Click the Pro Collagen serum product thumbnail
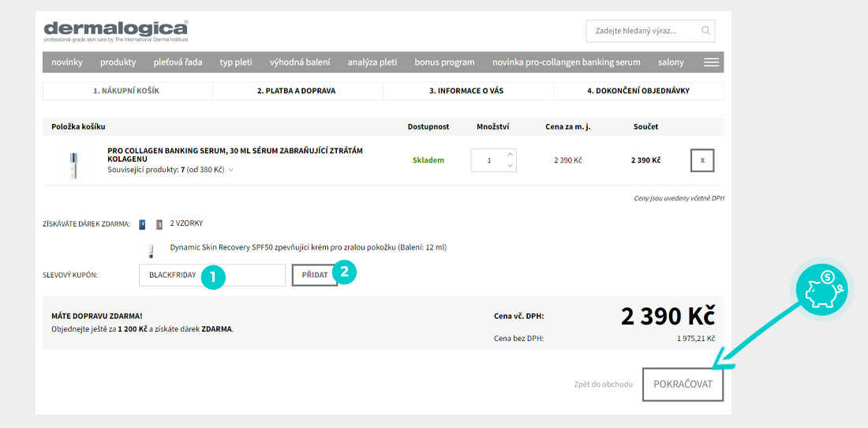Viewport: 868px width, 428px height. point(73,165)
